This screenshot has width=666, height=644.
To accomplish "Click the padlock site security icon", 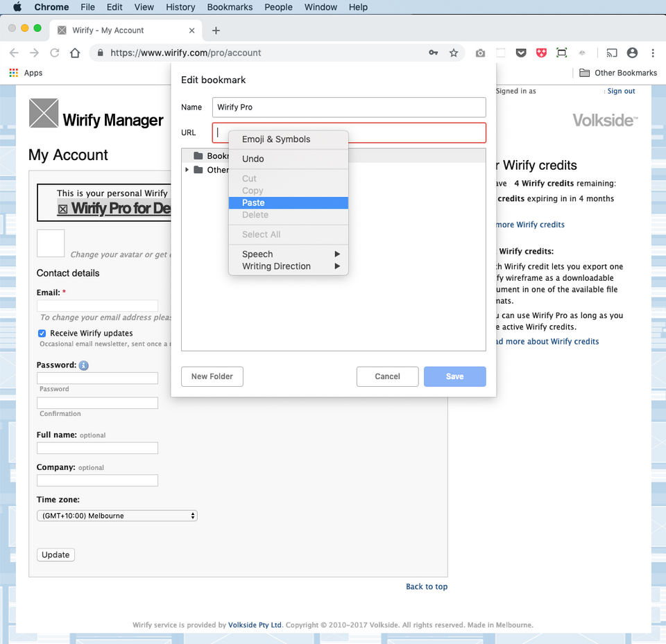I will point(100,53).
